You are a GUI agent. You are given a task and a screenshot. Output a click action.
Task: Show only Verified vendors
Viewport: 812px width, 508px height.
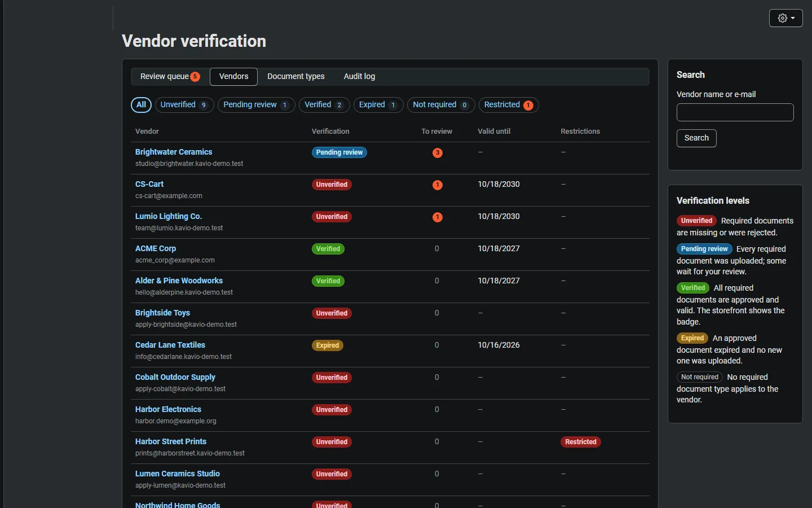coord(324,105)
